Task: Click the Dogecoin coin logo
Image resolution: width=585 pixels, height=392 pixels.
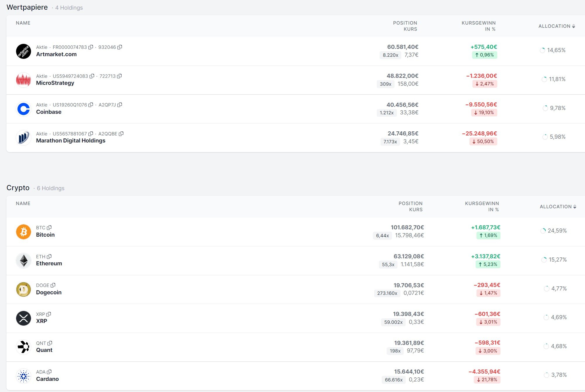Action: (23, 289)
